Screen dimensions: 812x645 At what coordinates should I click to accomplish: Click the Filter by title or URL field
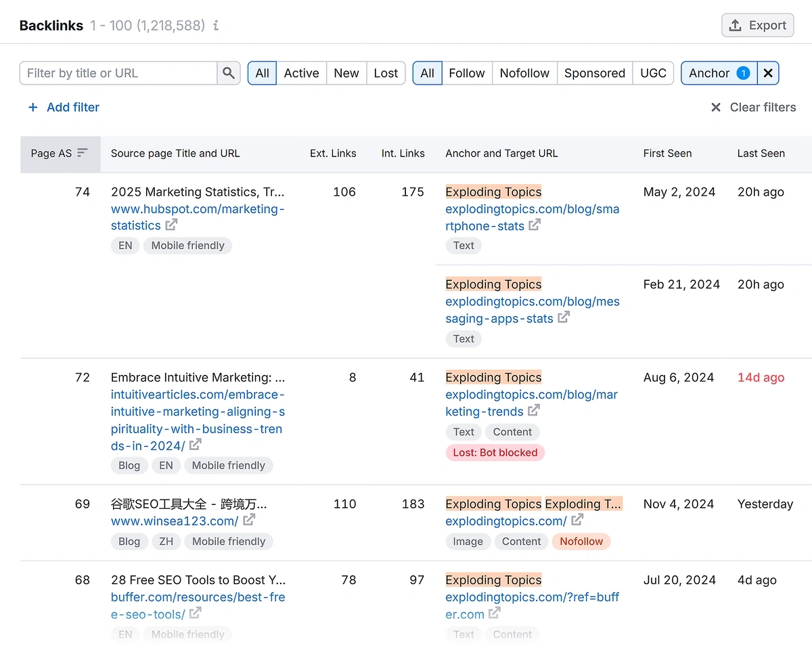coord(118,73)
